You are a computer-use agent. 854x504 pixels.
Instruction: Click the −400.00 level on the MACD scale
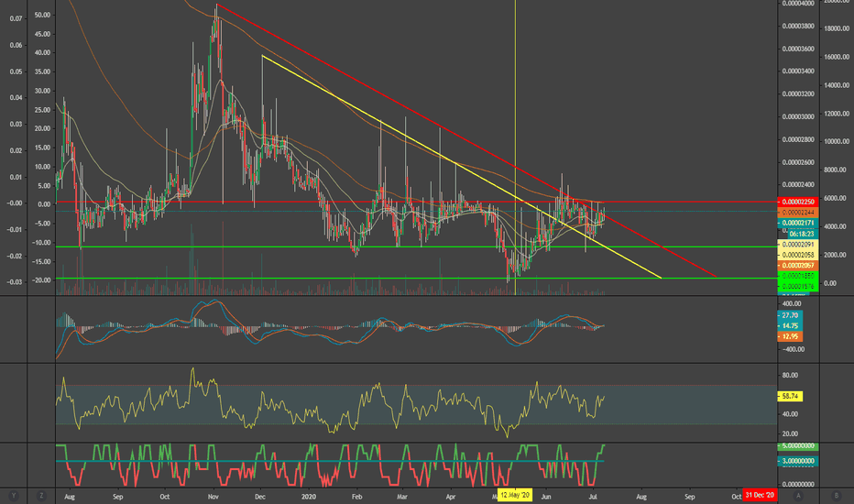792,349
